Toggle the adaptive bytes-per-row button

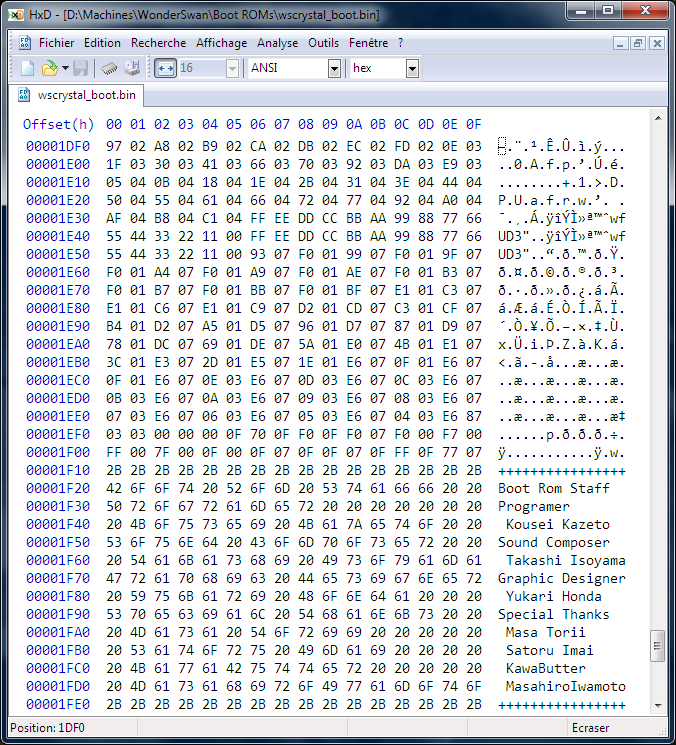[165, 68]
